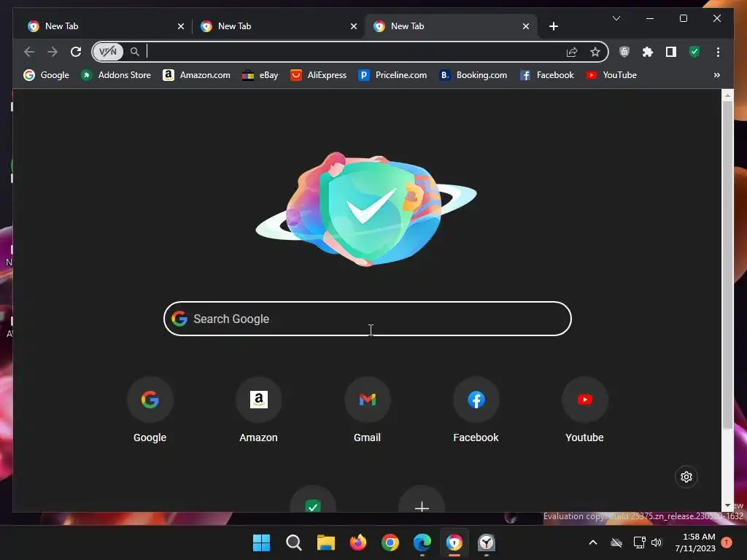Launch Microsoft Edge from the taskbar
This screenshot has width=747, height=560.
coord(422,542)
